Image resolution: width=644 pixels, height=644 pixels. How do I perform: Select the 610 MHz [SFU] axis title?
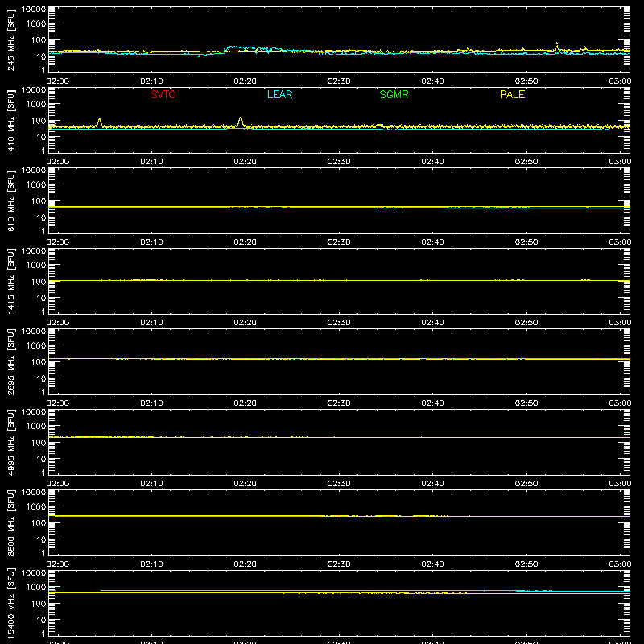tap(10, 200)
